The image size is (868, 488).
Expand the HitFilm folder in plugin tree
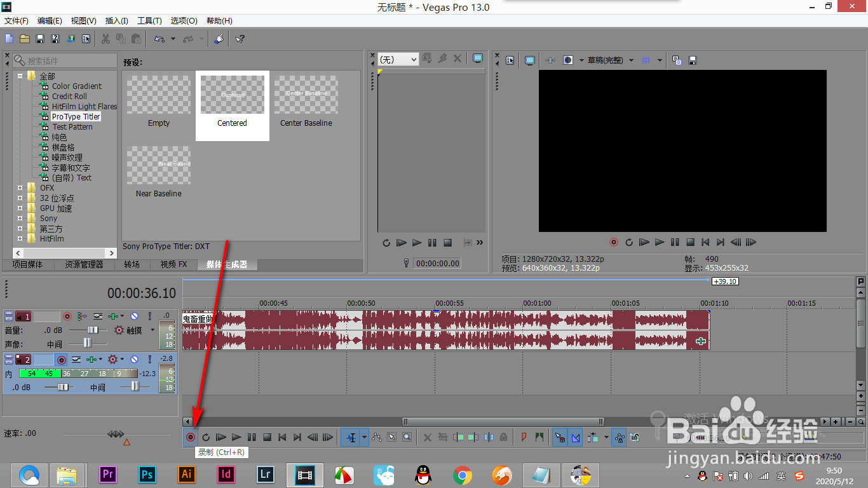[20, 239]
